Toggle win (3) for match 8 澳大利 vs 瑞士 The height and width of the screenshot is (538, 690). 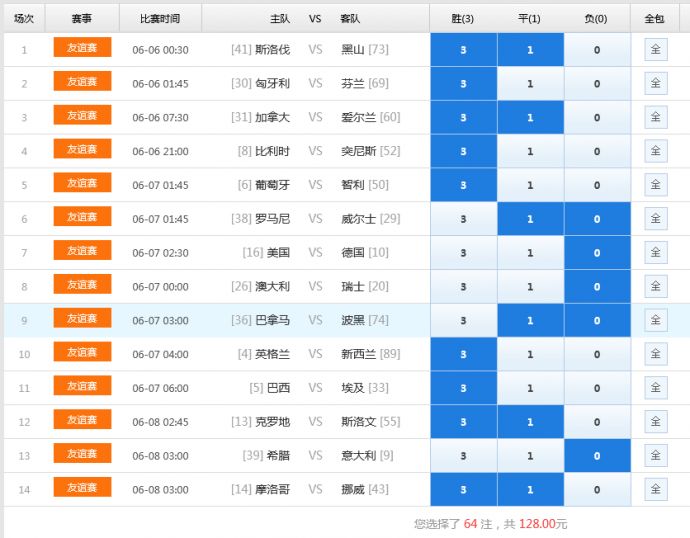pos(463,287)
